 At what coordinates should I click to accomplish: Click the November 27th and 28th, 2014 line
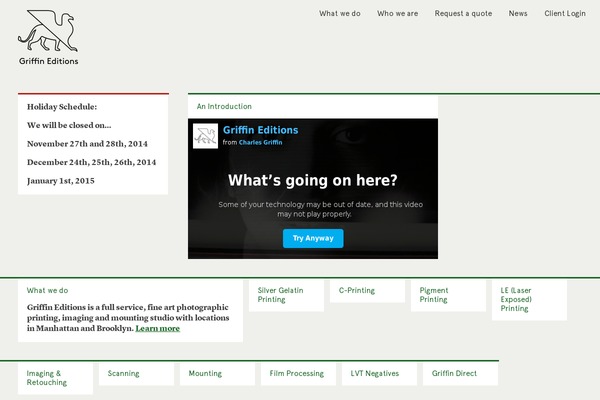87,144
